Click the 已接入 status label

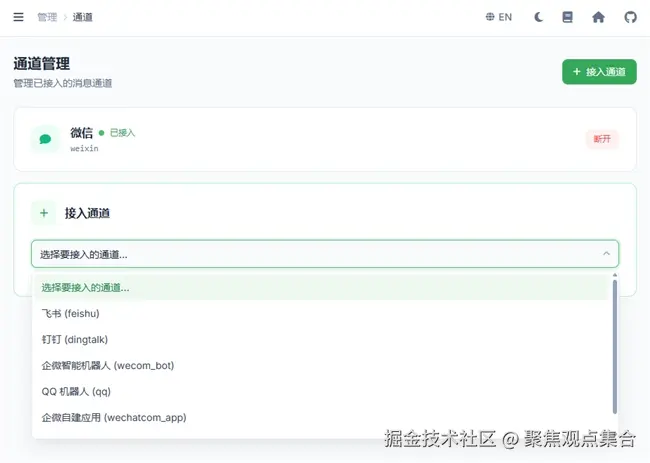pos(122,133)
